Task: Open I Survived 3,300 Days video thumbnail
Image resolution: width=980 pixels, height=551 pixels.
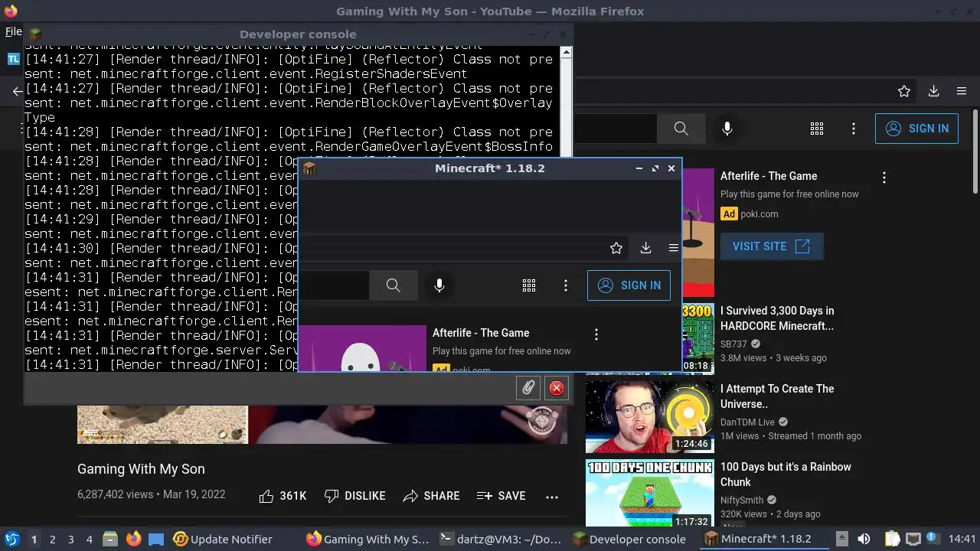Action: 697,338
